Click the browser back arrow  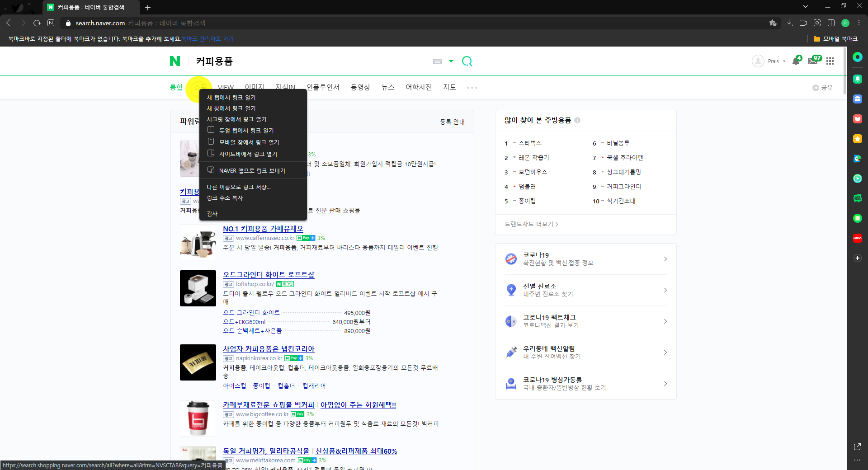[9, 23]
